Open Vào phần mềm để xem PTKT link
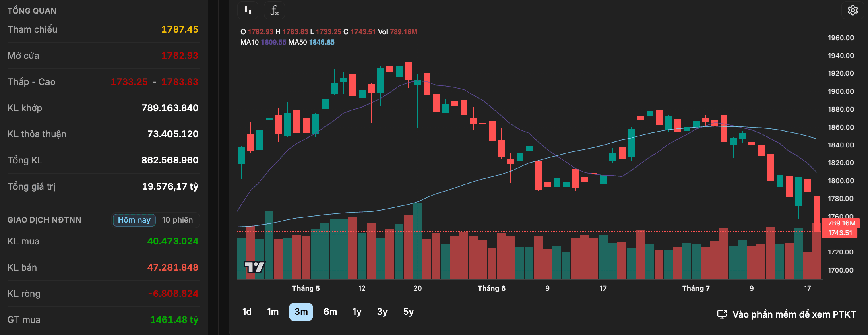This screenshot has width=868, height=335. [x=794, y=314]
